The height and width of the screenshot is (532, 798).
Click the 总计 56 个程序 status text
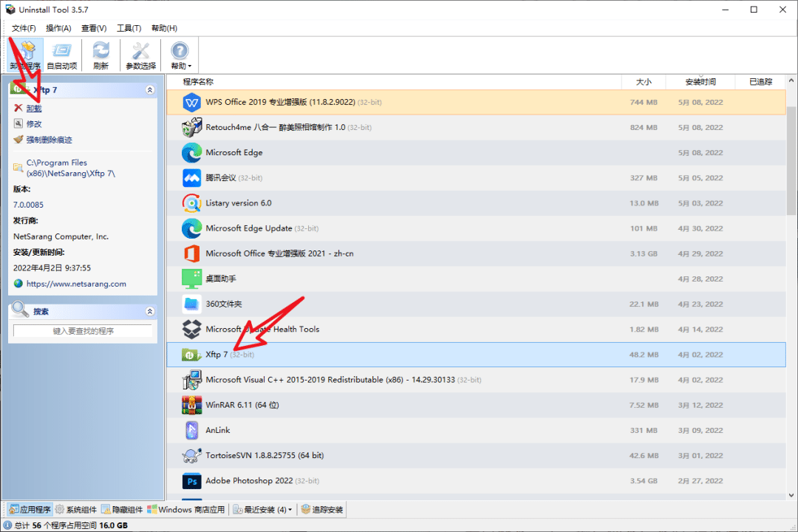click(x=71, y=525)
